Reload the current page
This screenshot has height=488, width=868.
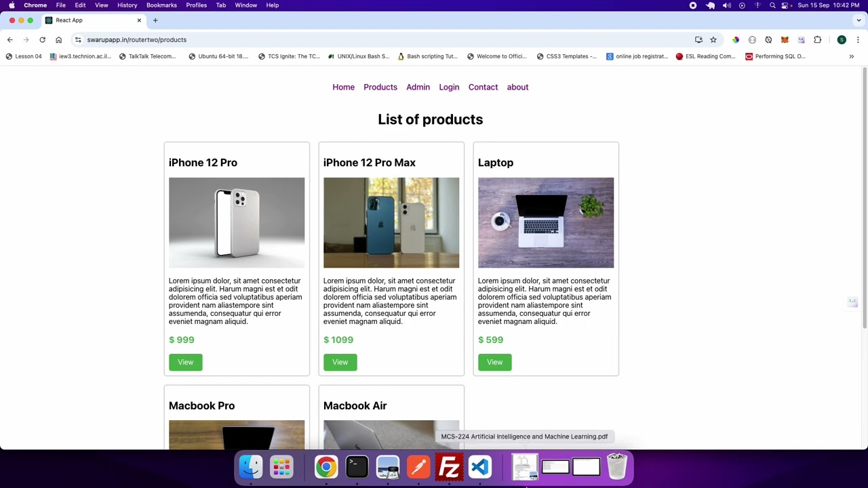[x=42, y=40]
